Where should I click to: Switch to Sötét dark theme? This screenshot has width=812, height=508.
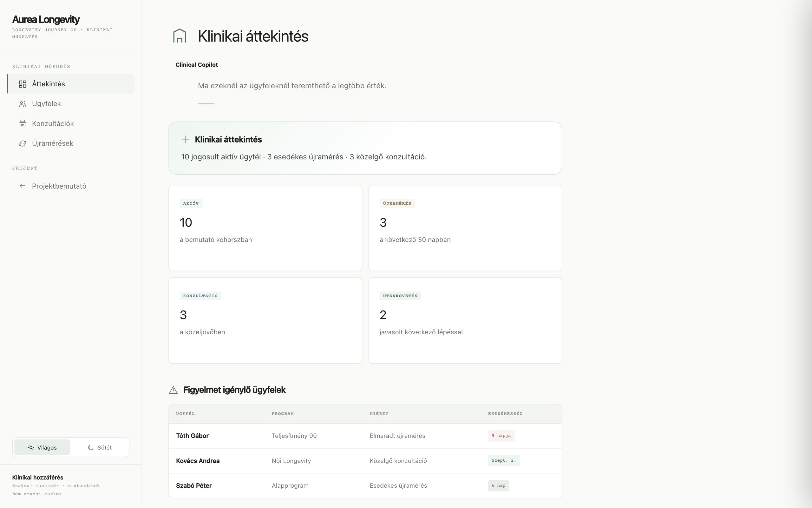point(99,448)
